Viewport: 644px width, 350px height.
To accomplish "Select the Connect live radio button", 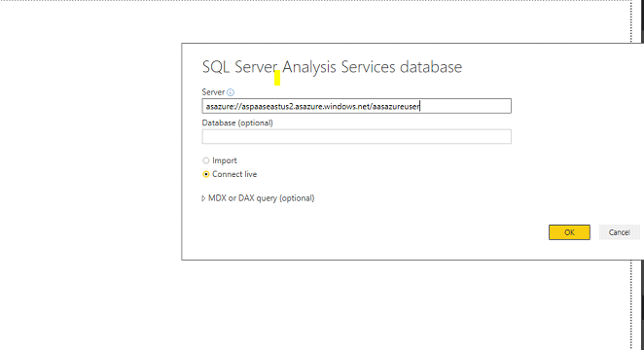I will [206, 174].
